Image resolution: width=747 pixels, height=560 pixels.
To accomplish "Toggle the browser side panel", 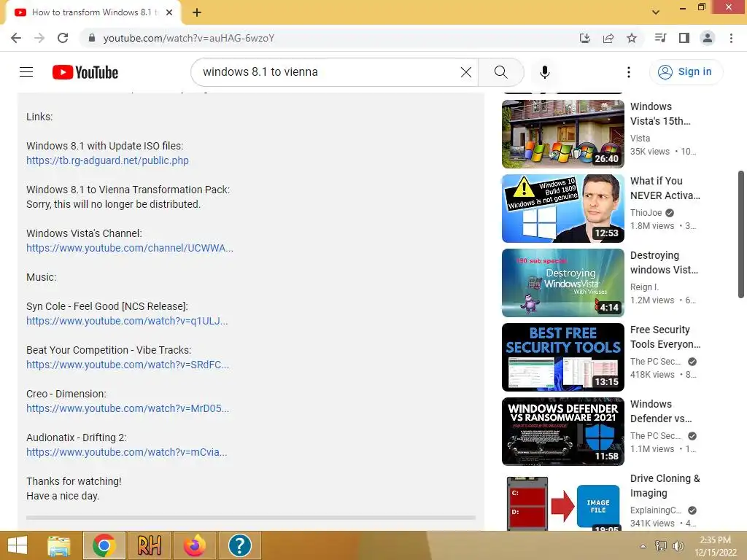I will (684, 38).
